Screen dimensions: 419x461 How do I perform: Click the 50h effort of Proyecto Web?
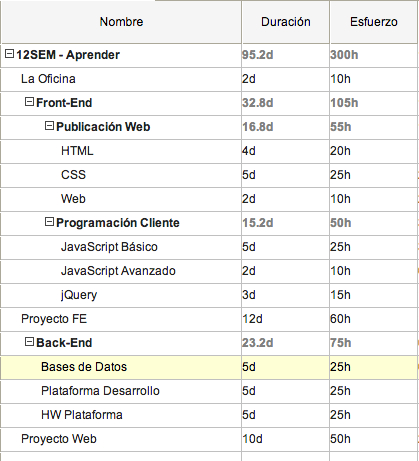[x=340, y=439]
